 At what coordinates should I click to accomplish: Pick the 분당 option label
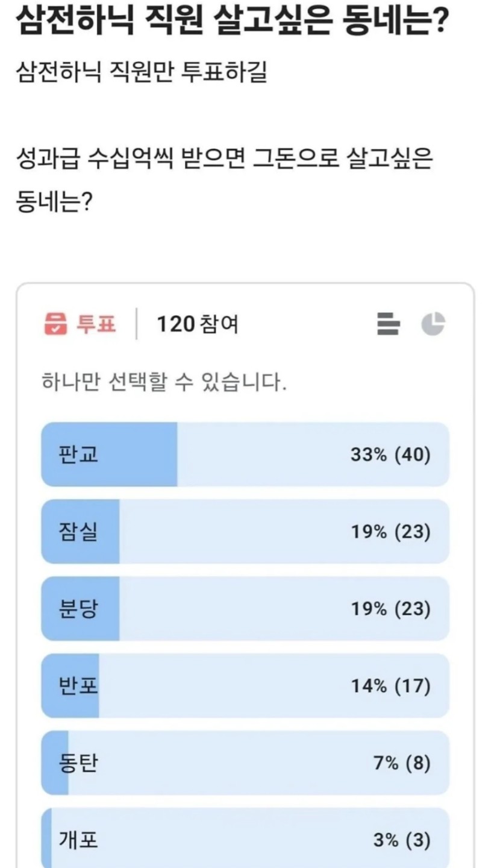78,609
